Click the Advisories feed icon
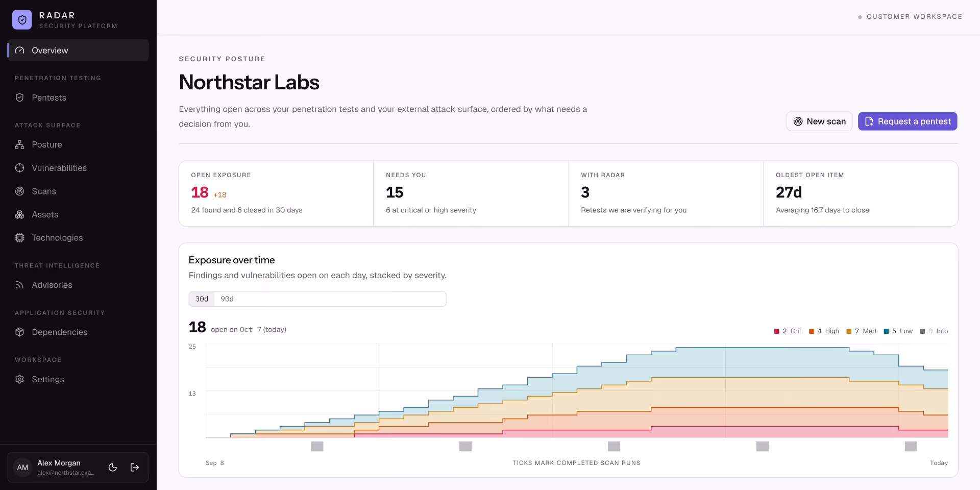 (20, 285)
